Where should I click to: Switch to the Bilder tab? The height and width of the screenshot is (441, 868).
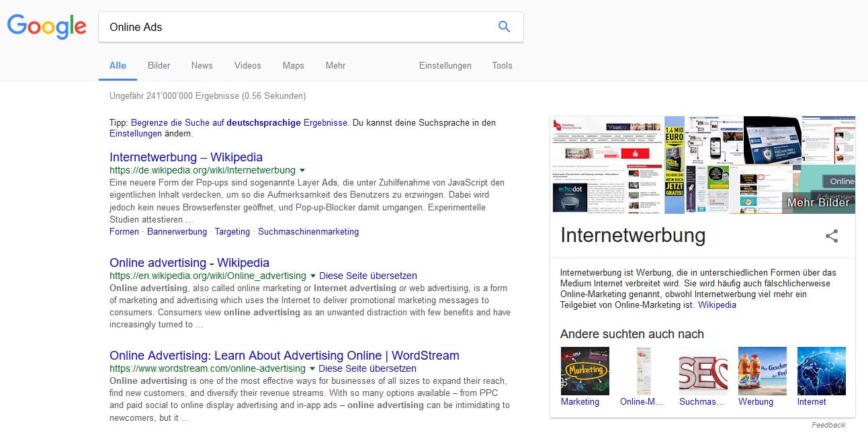tap(159, 65)
